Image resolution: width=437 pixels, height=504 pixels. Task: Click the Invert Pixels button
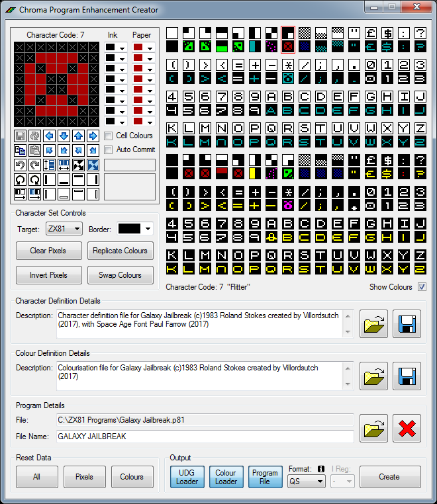click(48, 275)
